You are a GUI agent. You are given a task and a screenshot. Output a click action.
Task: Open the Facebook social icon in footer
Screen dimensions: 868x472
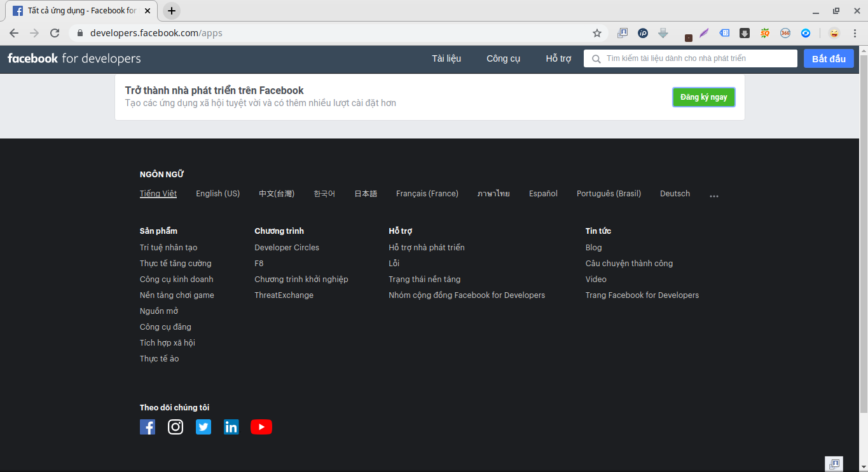point(148,427)
